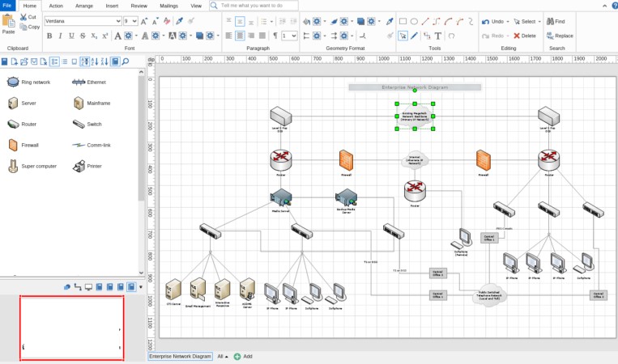Select the Text tool in Tools group
The height and width of the screenshot is (364, 618).
pyautogui.click(x=438, y=36)
